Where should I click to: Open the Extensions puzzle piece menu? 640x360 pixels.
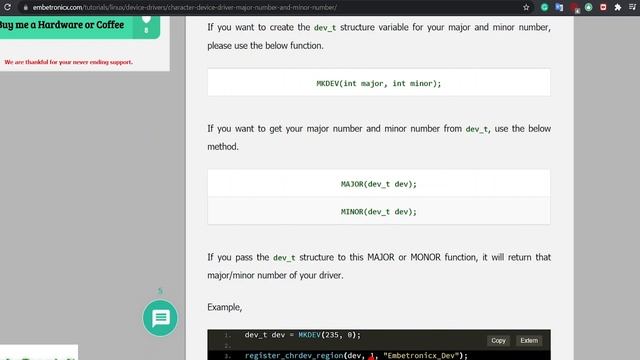click(x=618, y=7)
